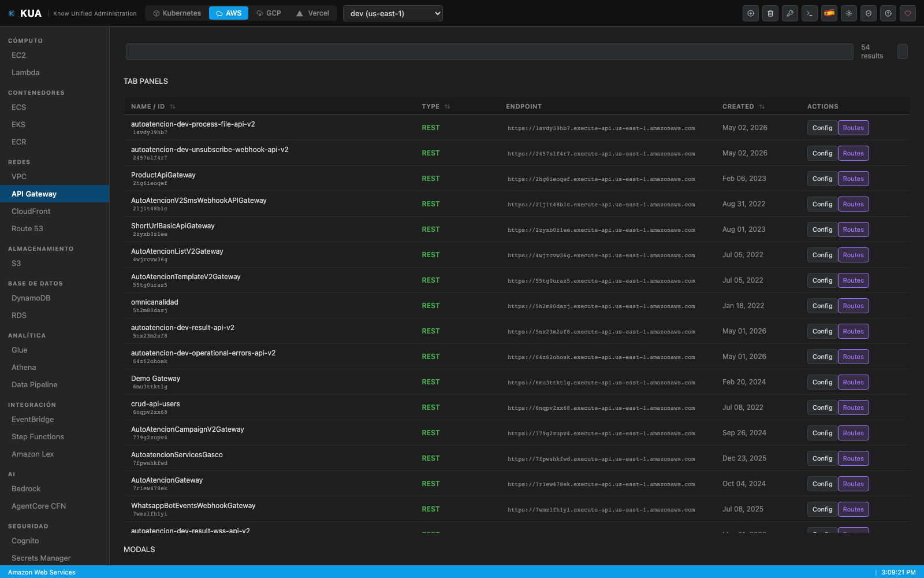This screenshot has width=924, height=578.
Task: Click the AutoAtencionGateway endpoint URL
Action: click(601, 484)
